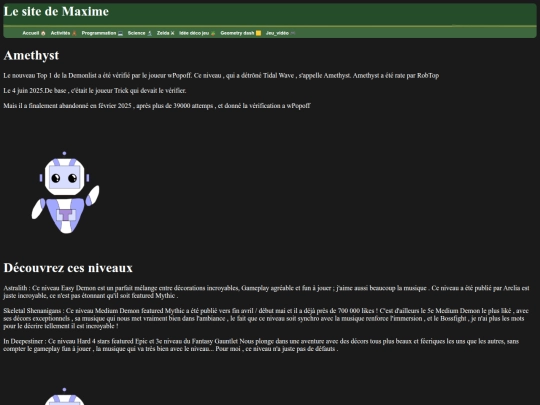Navigate to the Zelda page
540x405 pixels.
(x=165, y=33)
